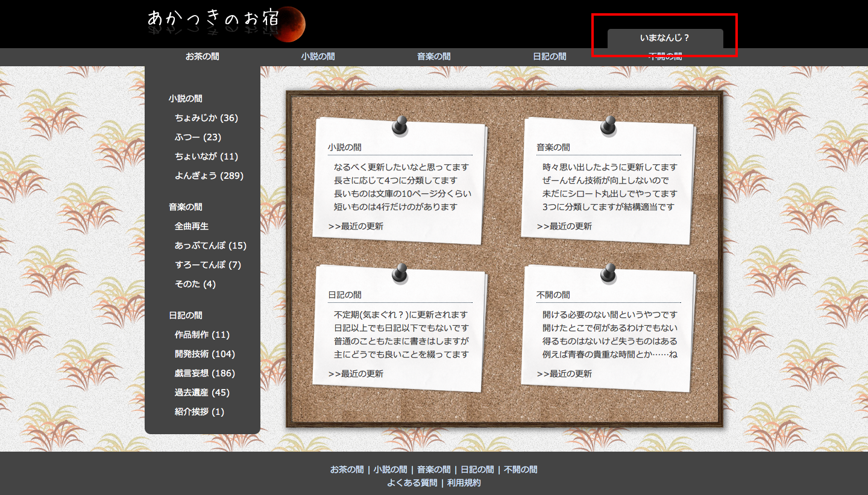Open the ちょみじか (36) sidebar category
This screenshot has width=868, height=495.
(x=206, y=118)
